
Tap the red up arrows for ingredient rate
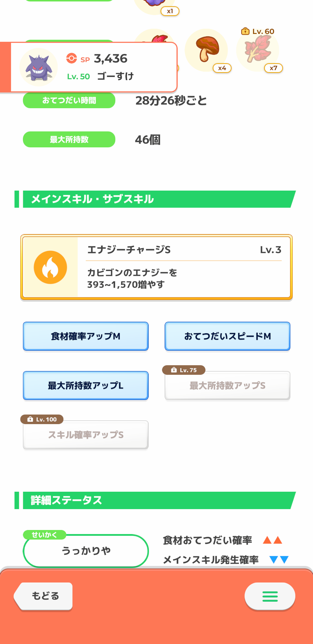[272, 540]
